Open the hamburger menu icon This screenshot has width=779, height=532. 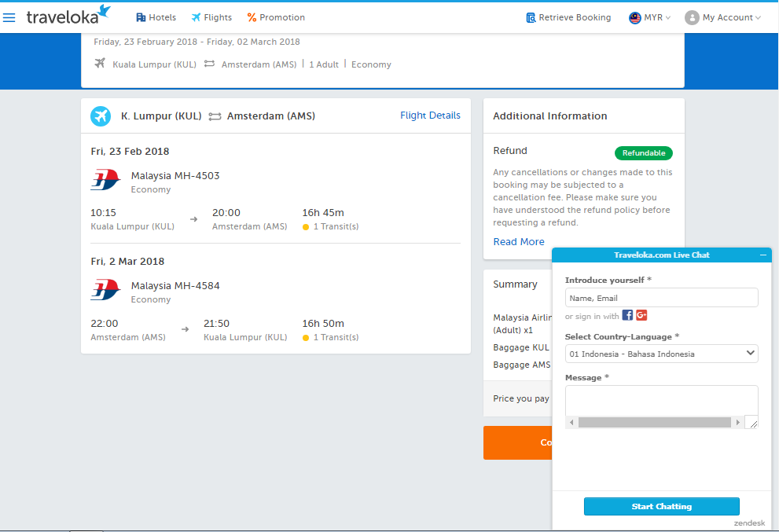9,18
